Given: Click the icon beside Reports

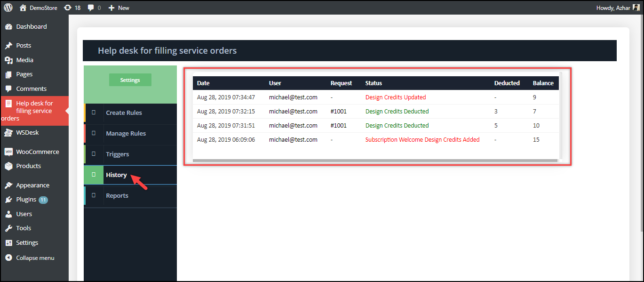Looking at the screenshot, I should (x=94, y=195).
